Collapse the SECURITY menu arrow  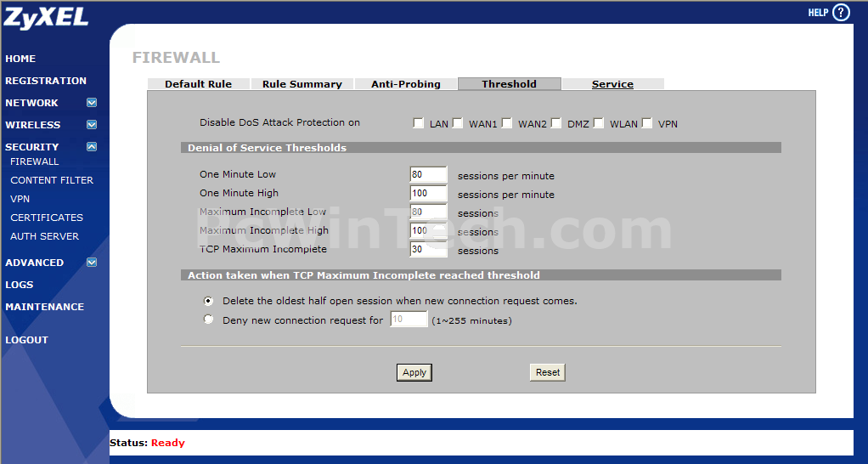pyautogui.click(x=92, y=147)
